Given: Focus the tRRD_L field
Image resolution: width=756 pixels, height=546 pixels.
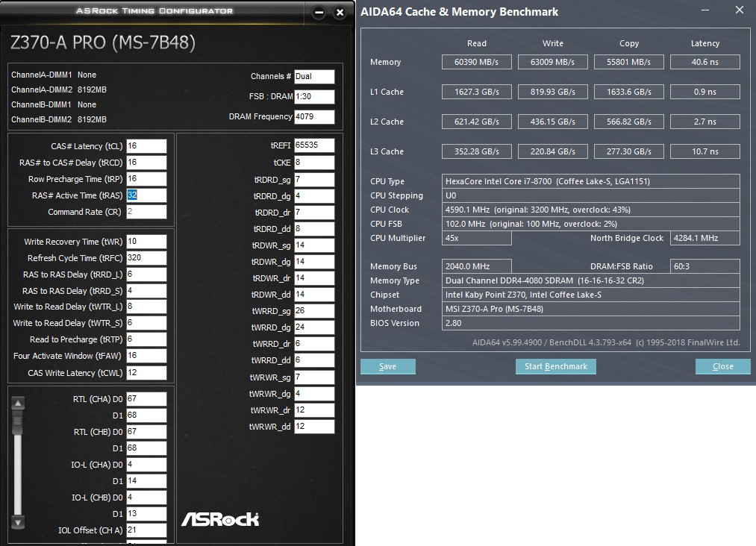Looking at the screenshot, I should [146, 274].
